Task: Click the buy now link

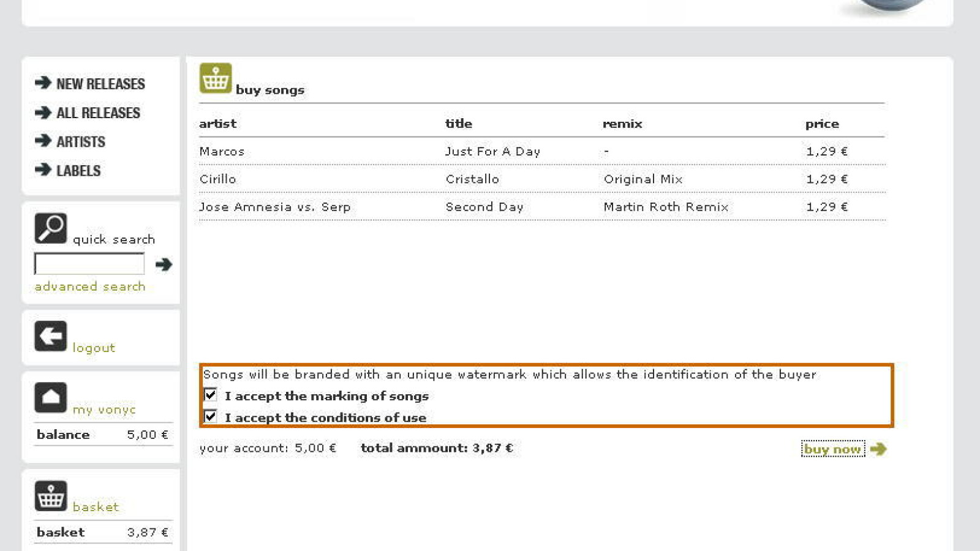Action: pyautogui.click(x=832, y=449)
